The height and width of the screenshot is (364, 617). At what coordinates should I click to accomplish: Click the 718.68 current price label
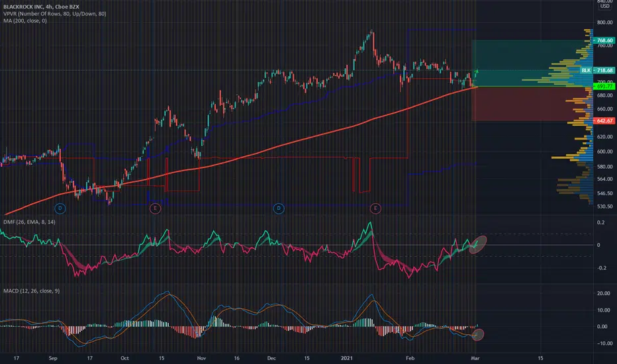(x=604, y=70)
